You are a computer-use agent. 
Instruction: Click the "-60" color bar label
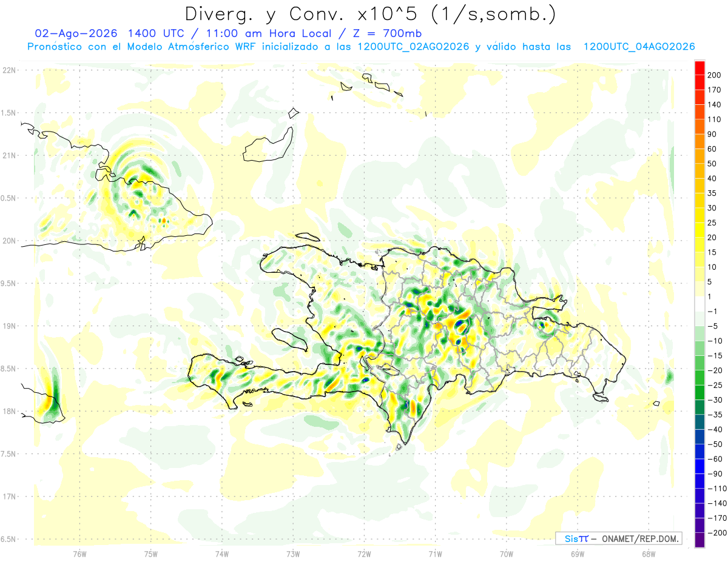click(x=716, y=459)
